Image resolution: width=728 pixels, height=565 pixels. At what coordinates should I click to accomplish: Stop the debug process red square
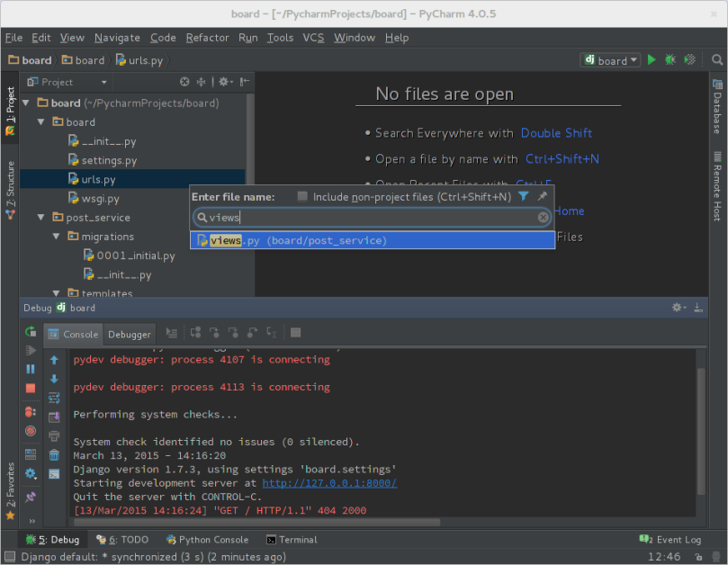pos(31,388)
